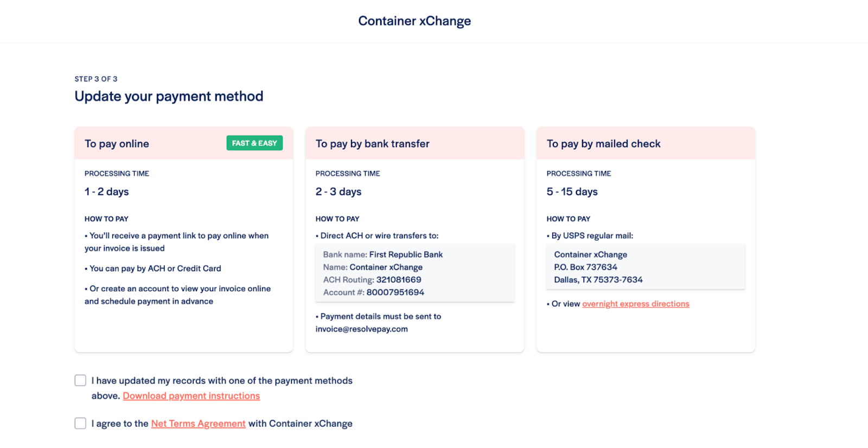The image size is (868, 448).
Task: Click the ACH Routing number 321081669
Action: click(399, 280)
